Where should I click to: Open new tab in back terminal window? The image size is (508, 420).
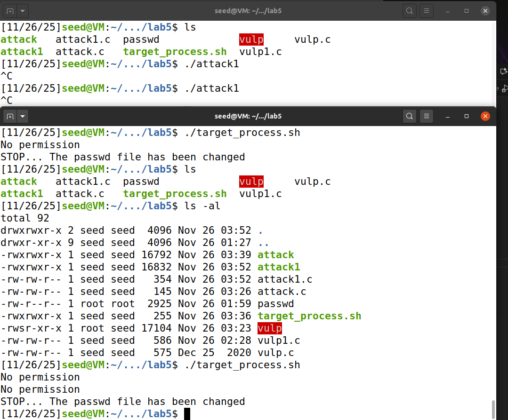click(10, 11)
